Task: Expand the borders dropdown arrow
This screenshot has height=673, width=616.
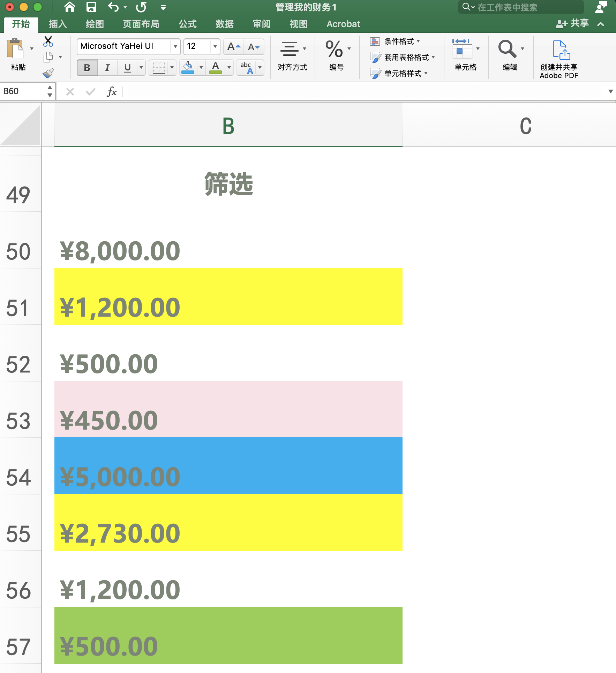Action: tap(171, 68)
